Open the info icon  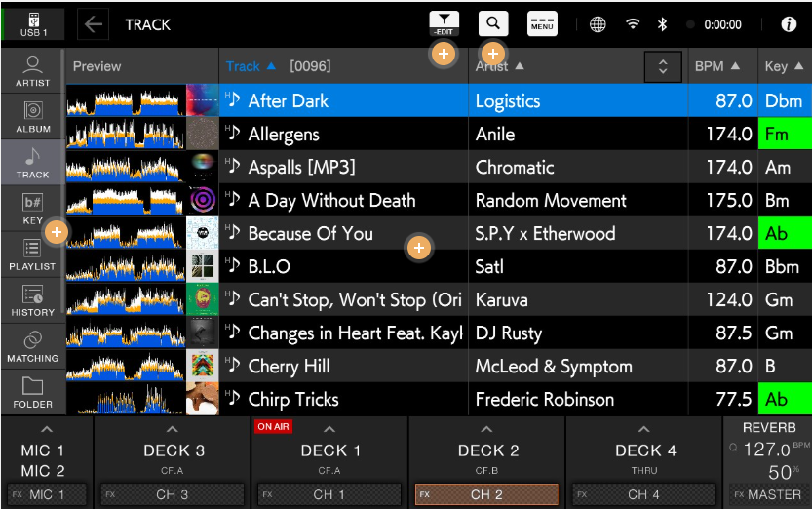pos(789,24)
